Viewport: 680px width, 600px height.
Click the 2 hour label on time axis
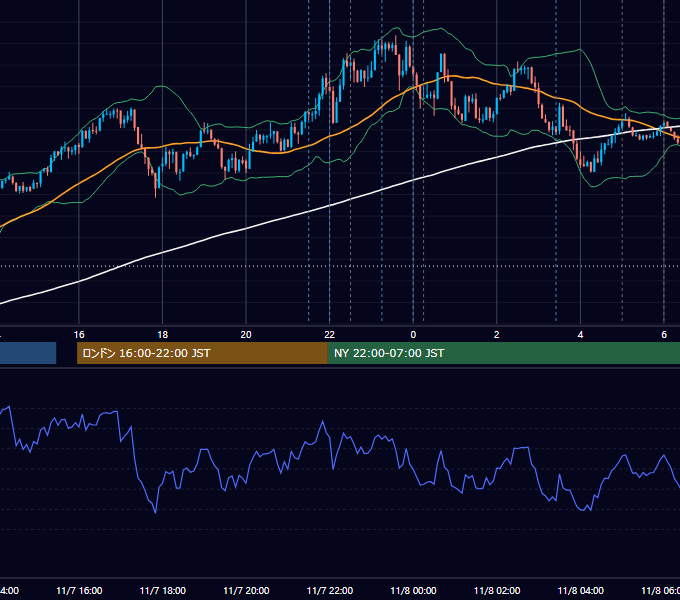pos(497,335)
